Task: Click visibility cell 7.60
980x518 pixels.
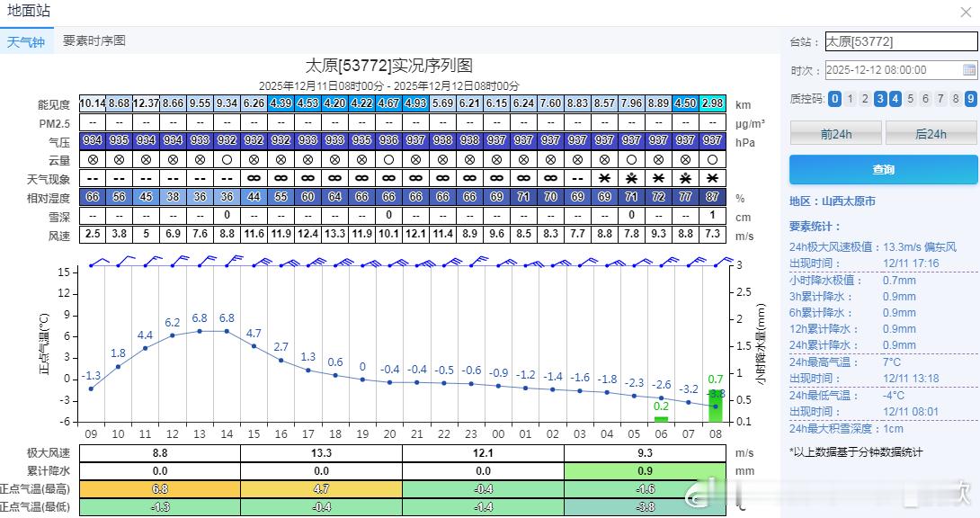Action: pyautogui.click(x=550, y=103)
